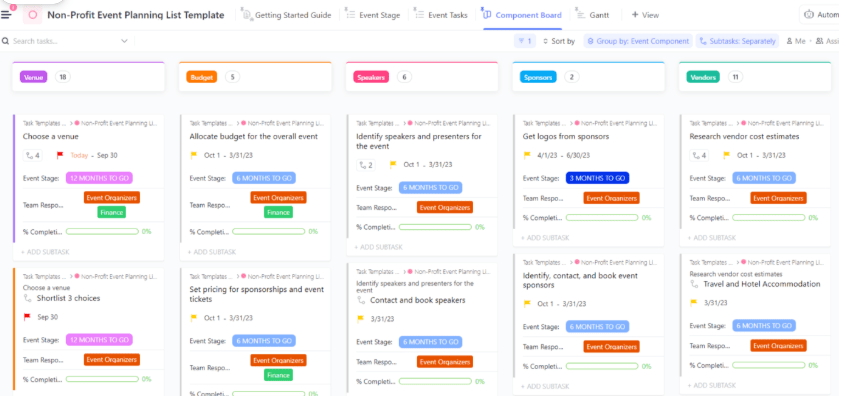Click the Non-Profit Event Planning List Template title
This screenshot has height=396, width=847.
coord(136,15)
